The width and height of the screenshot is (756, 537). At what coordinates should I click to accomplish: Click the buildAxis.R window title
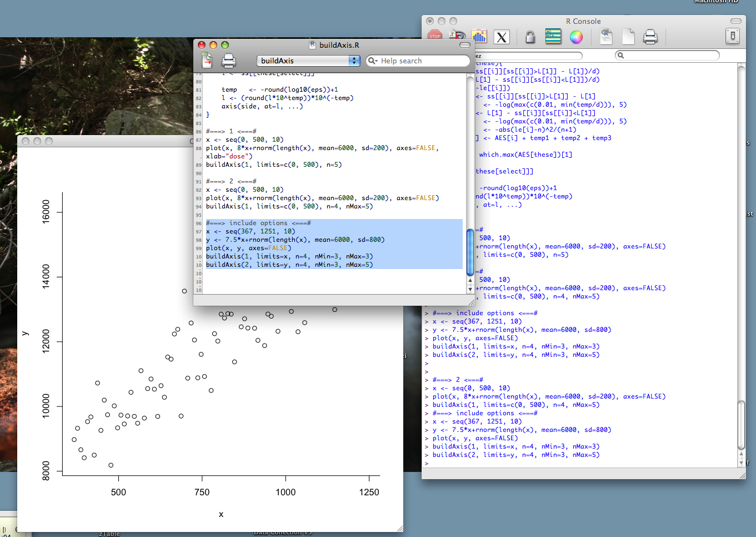339,45
